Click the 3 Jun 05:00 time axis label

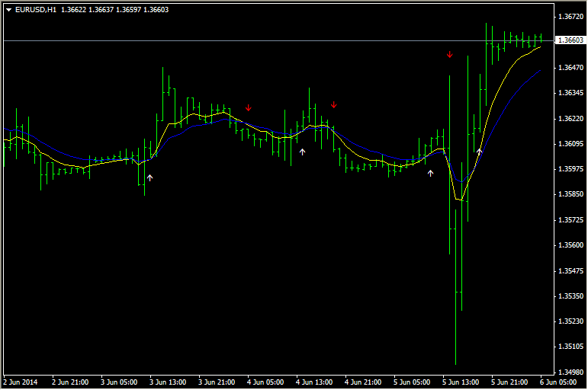[119, 382]
